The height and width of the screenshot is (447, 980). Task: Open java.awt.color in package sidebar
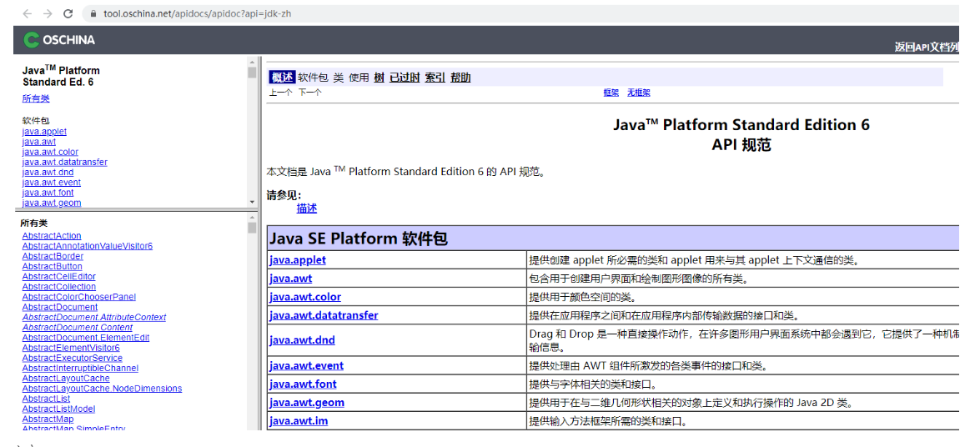point(50,152)
